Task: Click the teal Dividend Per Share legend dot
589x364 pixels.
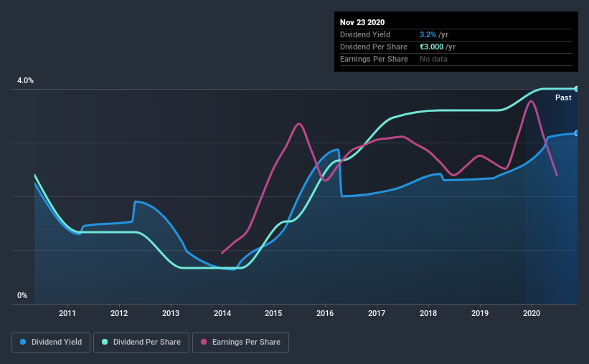Action: click(105, 342)
